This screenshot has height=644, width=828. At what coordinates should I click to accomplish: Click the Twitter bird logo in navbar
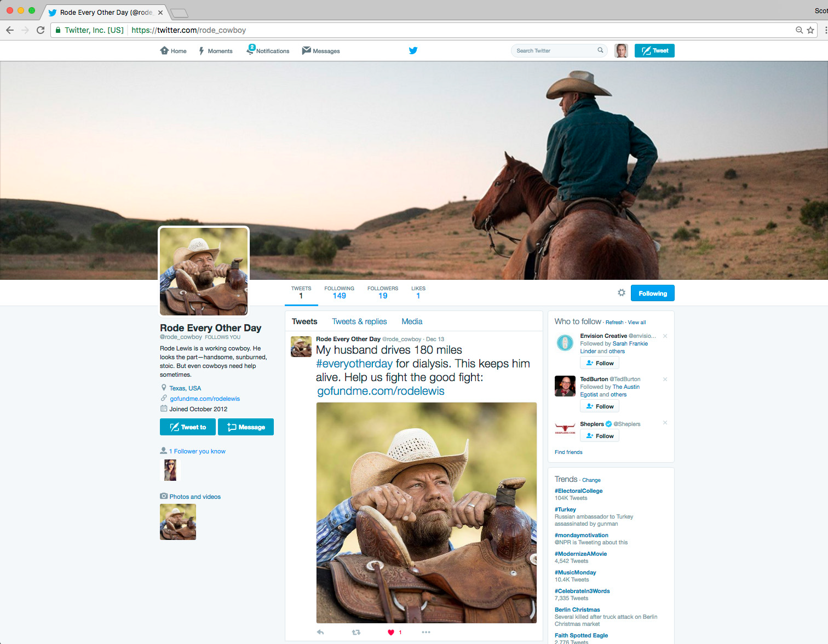coord(413,50)
